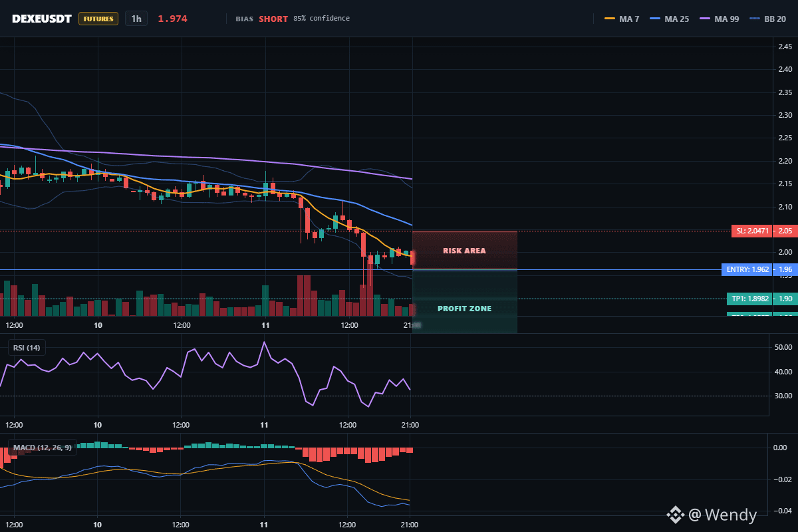Image resolution: width=798 pixels, height=532 pixels.
Task: Click the 50.00 RSI axis value
Action: [x=784, y=347]
